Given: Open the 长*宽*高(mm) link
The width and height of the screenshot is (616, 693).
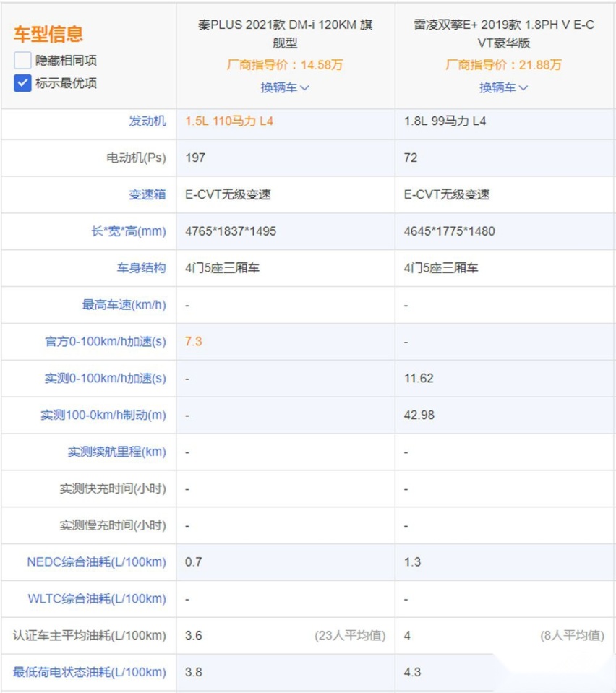Looking at the screenshot, I should pyautogui.click(x=128, y=231).
